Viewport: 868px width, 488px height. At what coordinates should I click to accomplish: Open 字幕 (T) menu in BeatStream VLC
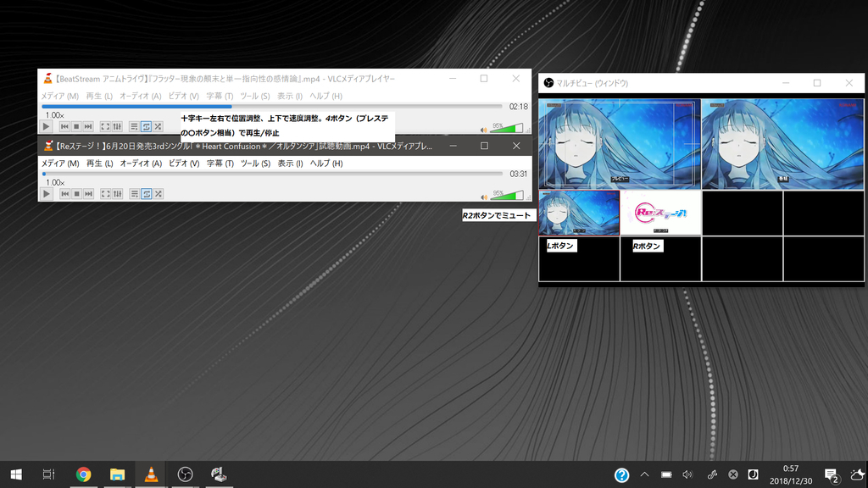pos(220,97)
